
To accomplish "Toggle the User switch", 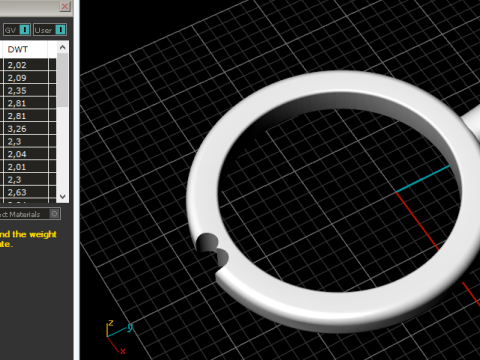I will (x=60, y=30).
